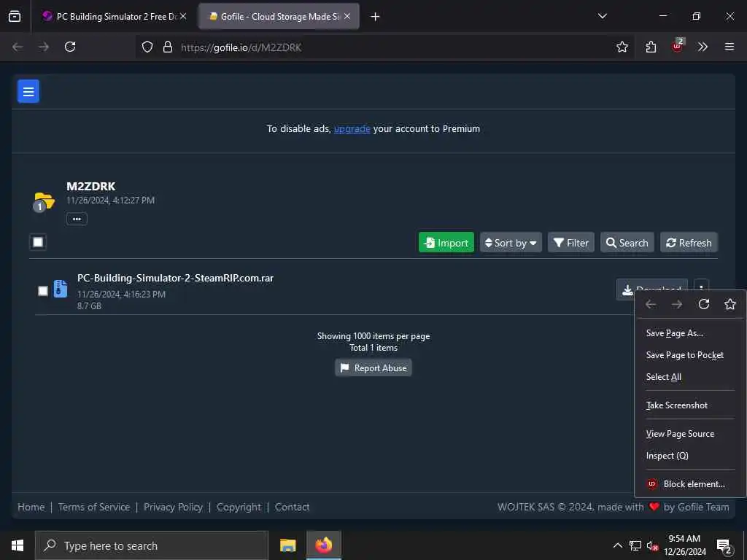The width and height of the screenshot is (747, 560).
Task: Choose Select All in context menu
Action: click(x=690, y=377)
